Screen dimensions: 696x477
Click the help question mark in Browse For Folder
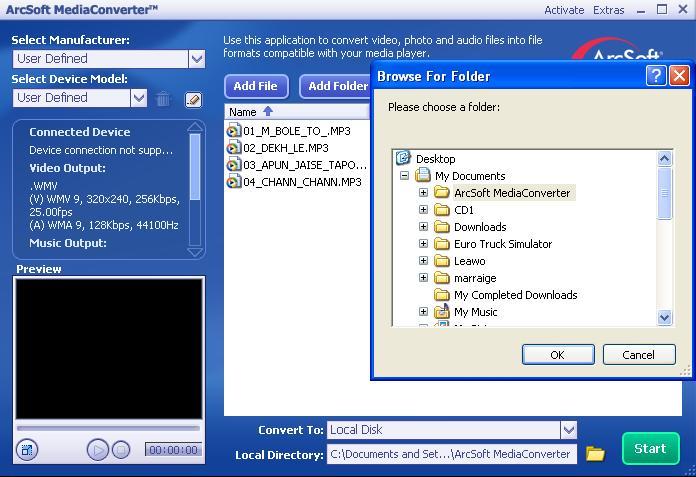(x=656, y=76)
